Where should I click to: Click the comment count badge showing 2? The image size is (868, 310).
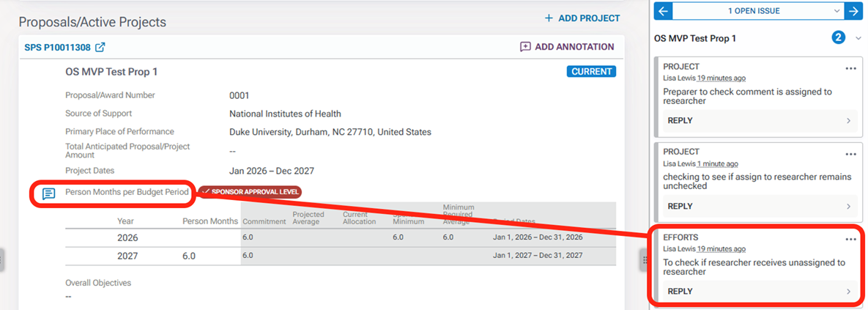pyautogui.click(x=839, y=37)
